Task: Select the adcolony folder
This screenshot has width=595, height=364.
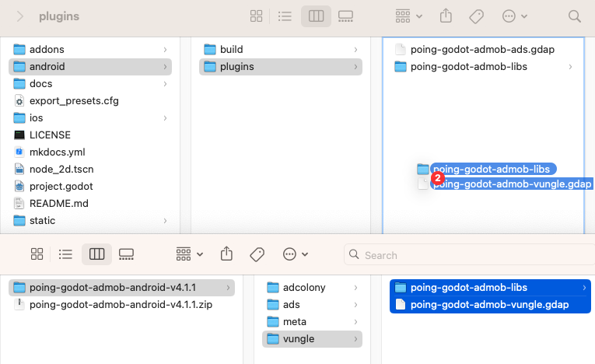Action: [x=312, y=287]
